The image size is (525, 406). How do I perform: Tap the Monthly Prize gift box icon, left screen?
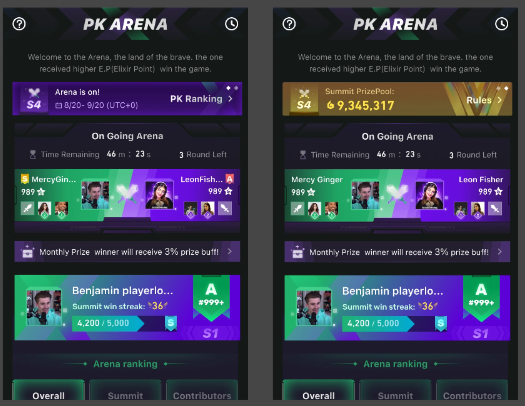[x=27, y=251]
